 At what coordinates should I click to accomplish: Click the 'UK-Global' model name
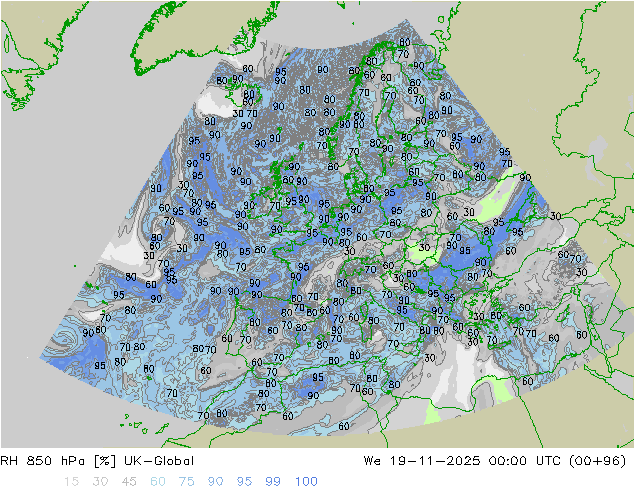[159, 461]
